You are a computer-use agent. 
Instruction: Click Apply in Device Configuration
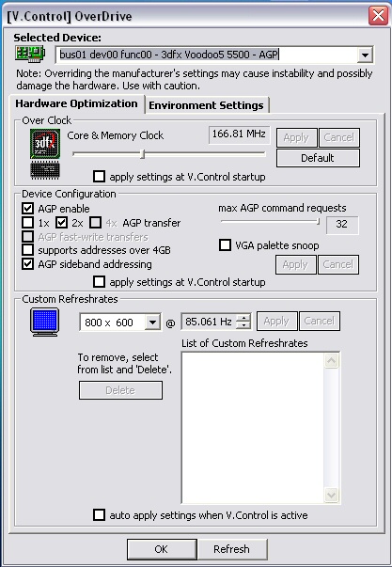coord(295,265)
